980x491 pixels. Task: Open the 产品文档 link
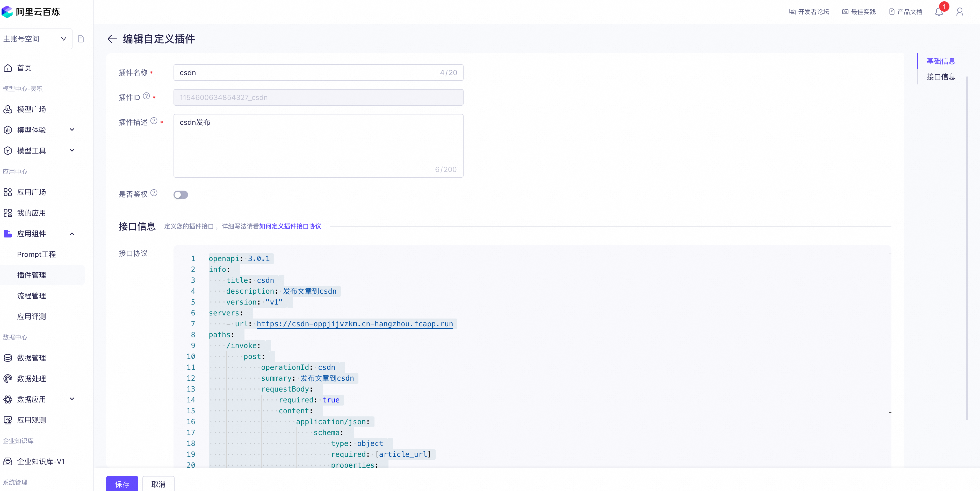pyautogui.click(x=910, y=12)
